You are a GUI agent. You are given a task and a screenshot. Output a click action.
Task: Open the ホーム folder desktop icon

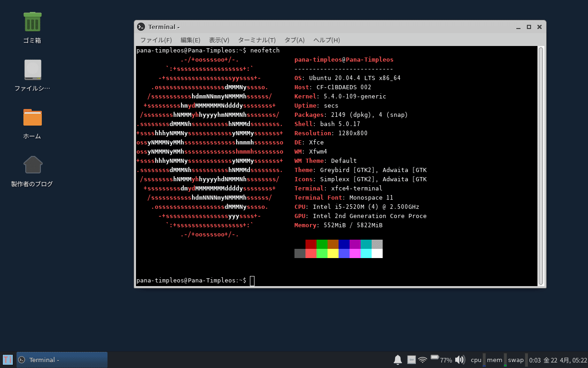click(32, 118)
